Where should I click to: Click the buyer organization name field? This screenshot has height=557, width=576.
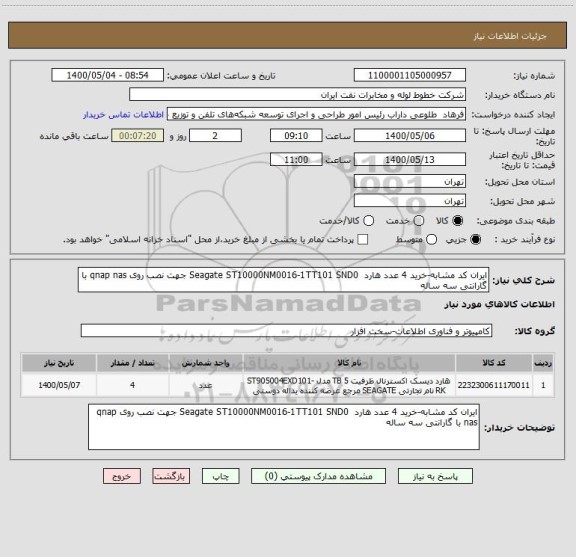(298, 95)
